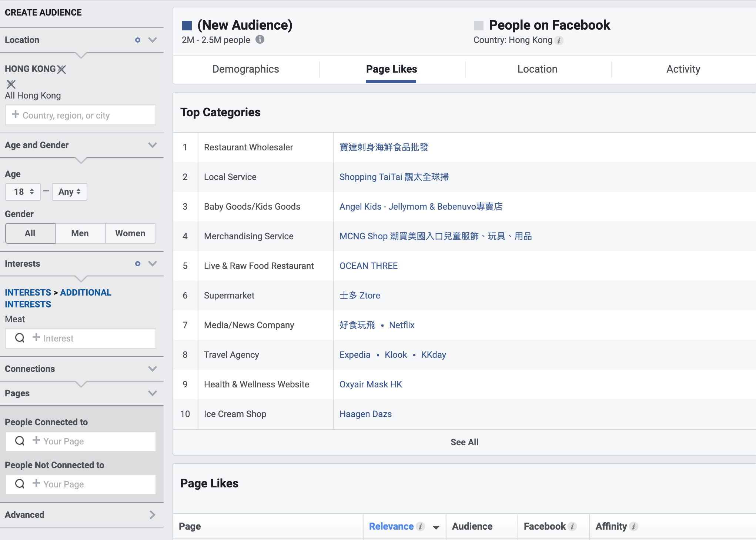Click the Affinity column info icon

[x=634, y=526]
